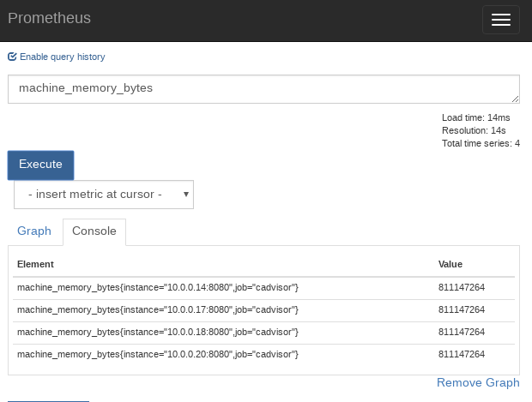This screenshot has width=532, height=402.
Task: Click the Prometheus brand link
Action: coord(49,18)
